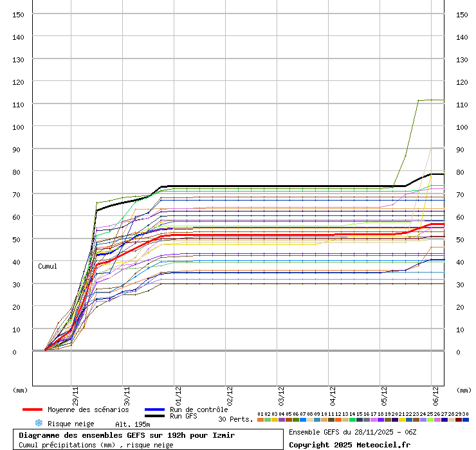Click the 05/12 date label on x-axis

(x=384, y=396)
